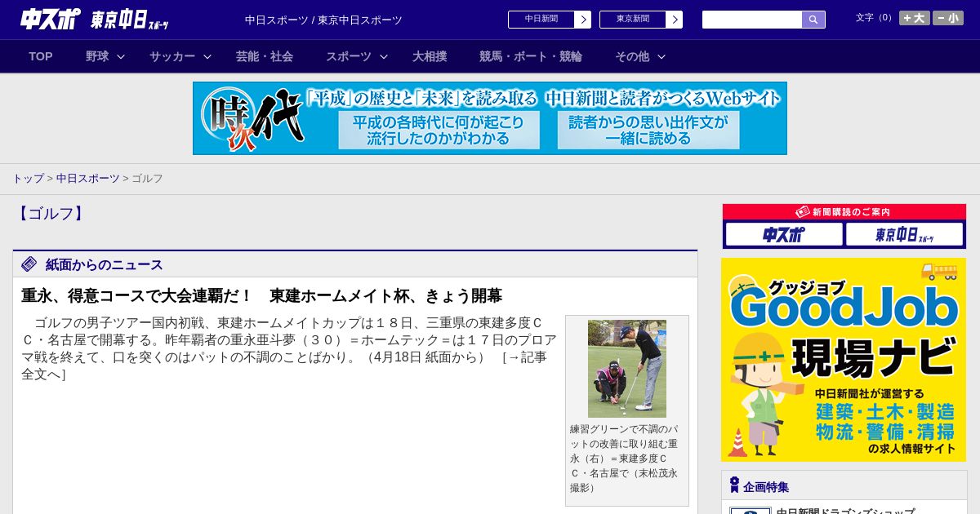
Task: Click the 東京中日スポーツ logo in header
Action: click(x=130, y=20)
